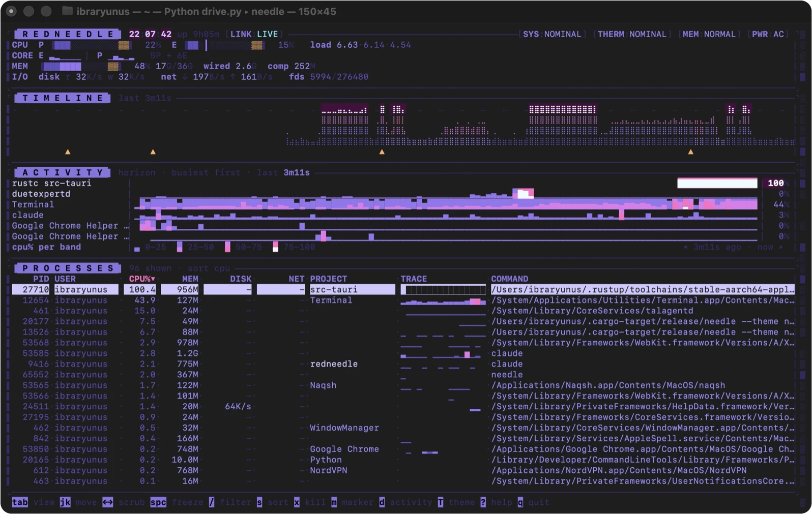Select the process with PID 20177
The width and height of the screenshot is (812, 514).
coord(403,321)
